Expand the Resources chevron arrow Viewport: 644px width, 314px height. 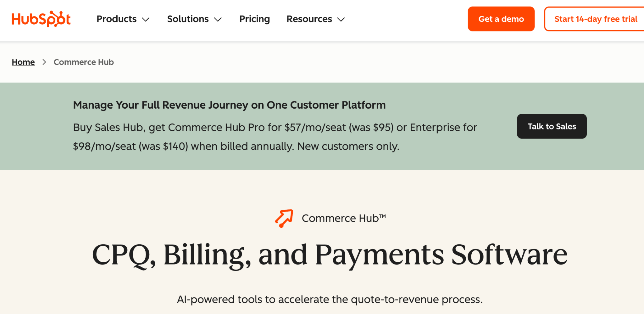(341, 20)
